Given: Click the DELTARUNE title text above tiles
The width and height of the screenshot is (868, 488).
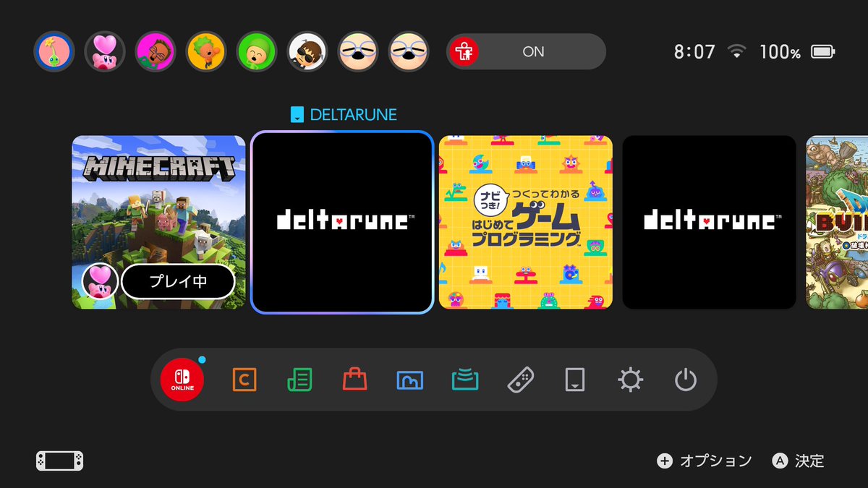Looking at the screenshot, I should point(353,114).
